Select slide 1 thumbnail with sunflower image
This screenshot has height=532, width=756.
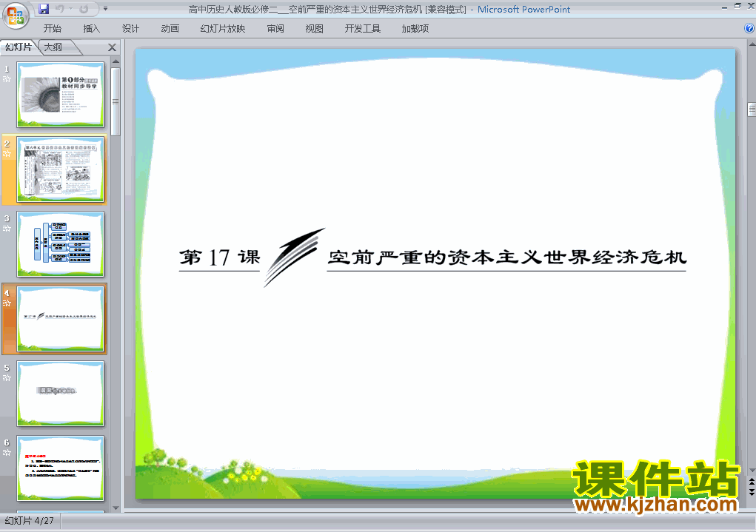(61, 95)
